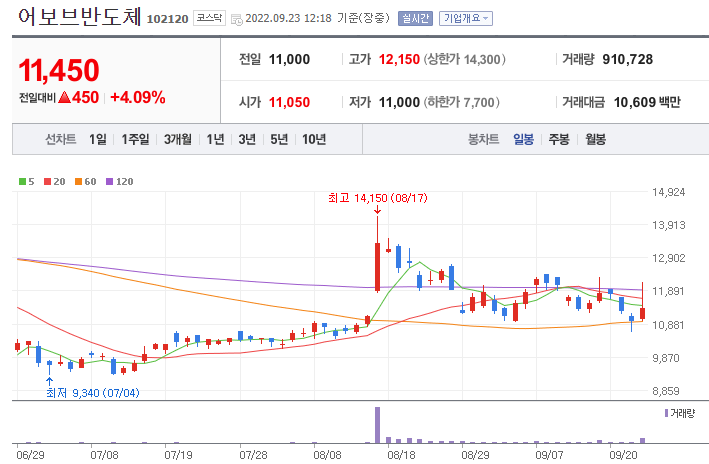Select the 3개월 line chart period
This screenshot has height=464, width=709.
click(x=178, y=139)
